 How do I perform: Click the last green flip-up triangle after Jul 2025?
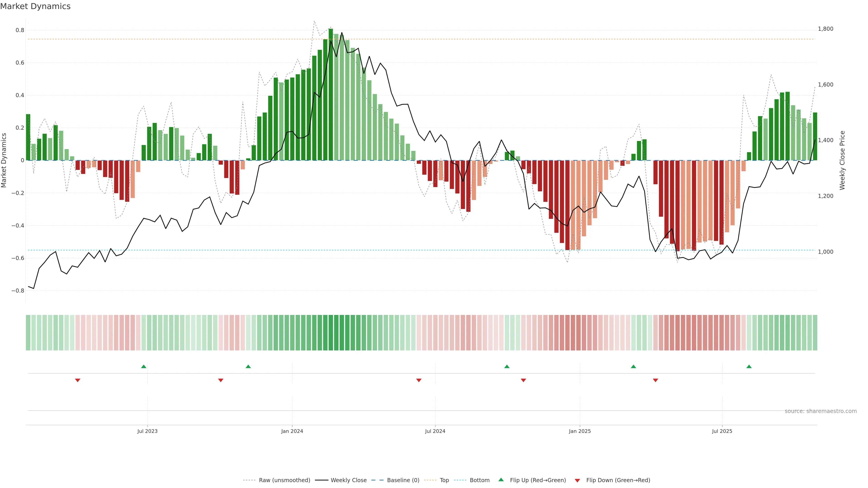click(749, 366)
